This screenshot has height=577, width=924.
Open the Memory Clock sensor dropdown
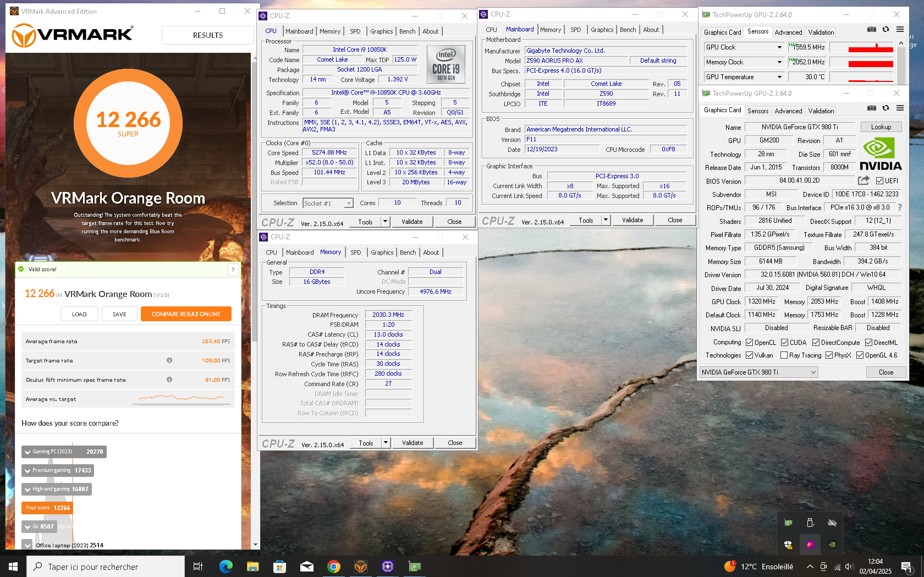[779, 62]
